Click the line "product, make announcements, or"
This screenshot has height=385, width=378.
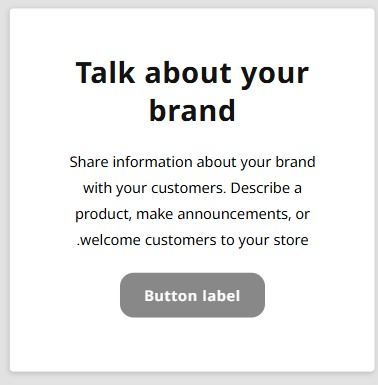click(x=192, y=214)
